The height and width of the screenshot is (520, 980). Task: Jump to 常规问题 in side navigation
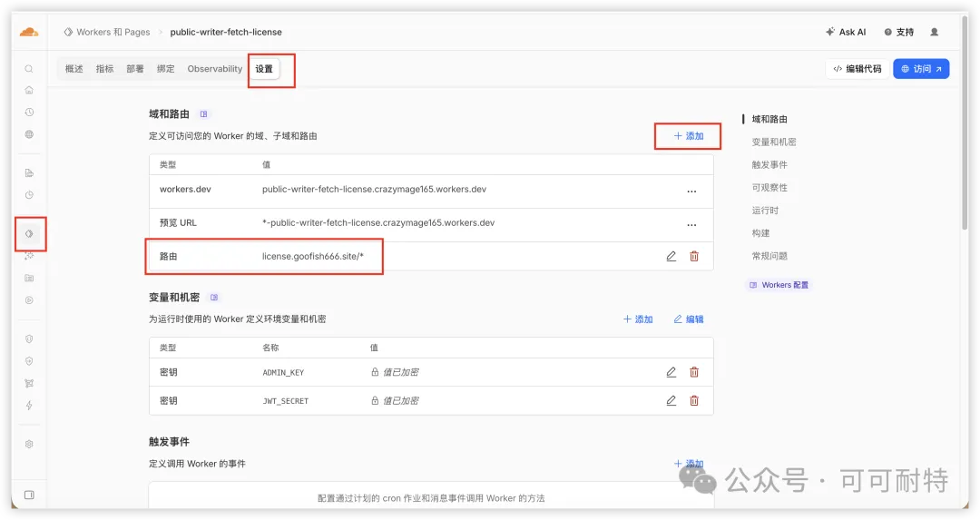769,256
